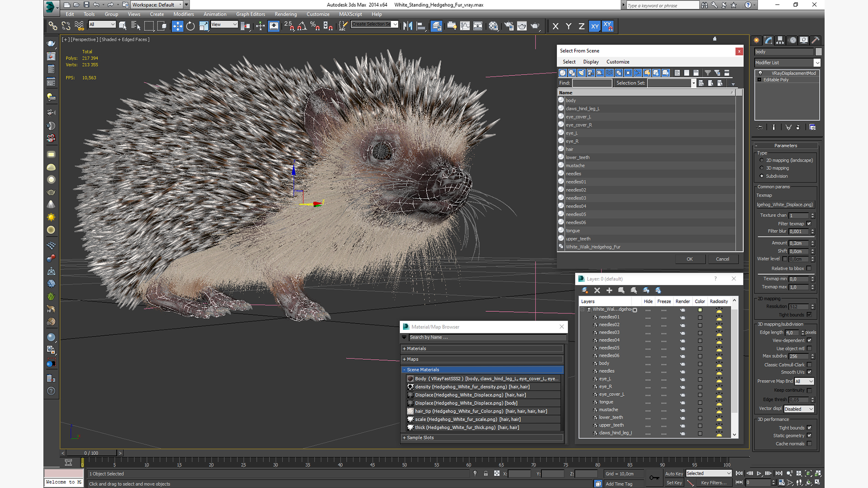Click Play Animation button
This screenshot has width=868, height=488.
pos(759,474)
